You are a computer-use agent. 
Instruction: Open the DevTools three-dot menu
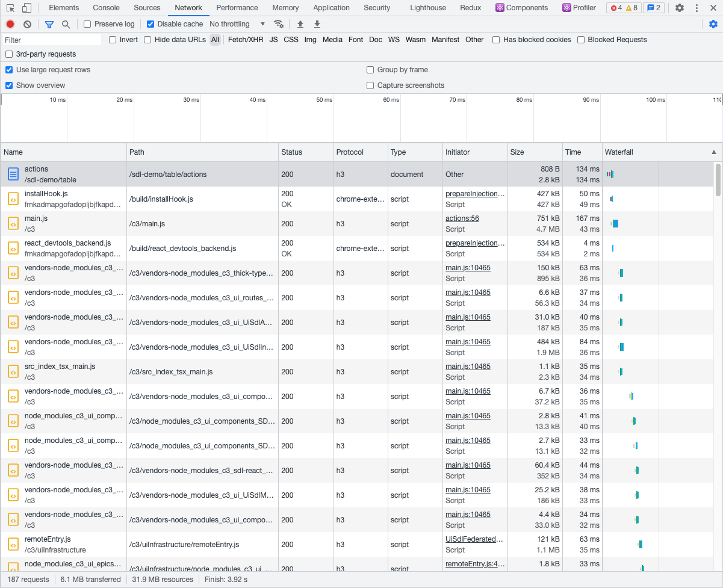[x=697, y=8]
